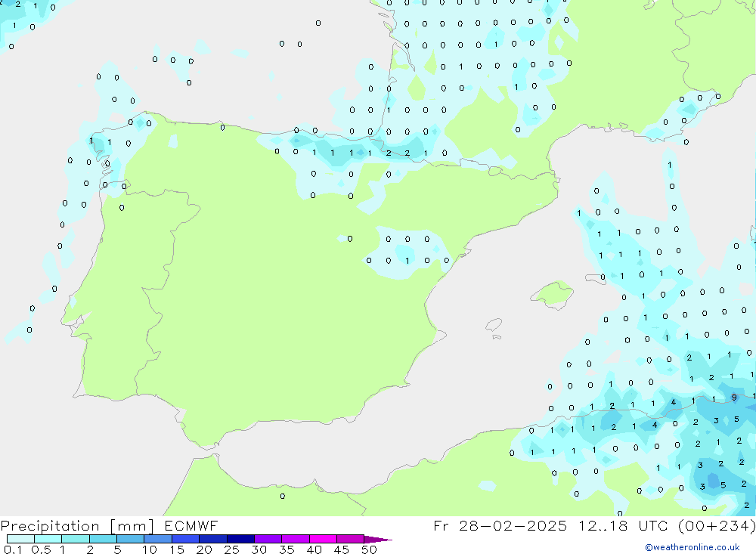This screenshot has width=756, height=554.
Task: Pick the 0.5–1 mm legend swatch
Action: [48, 539]
